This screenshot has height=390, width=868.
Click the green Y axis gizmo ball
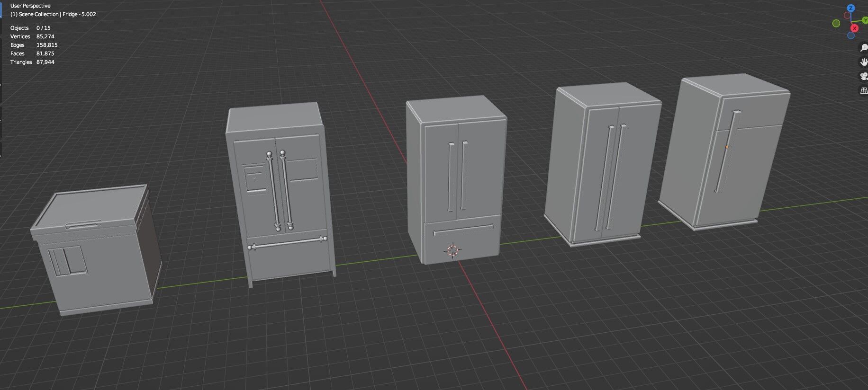pyautogui.click(x=865, y=20)
